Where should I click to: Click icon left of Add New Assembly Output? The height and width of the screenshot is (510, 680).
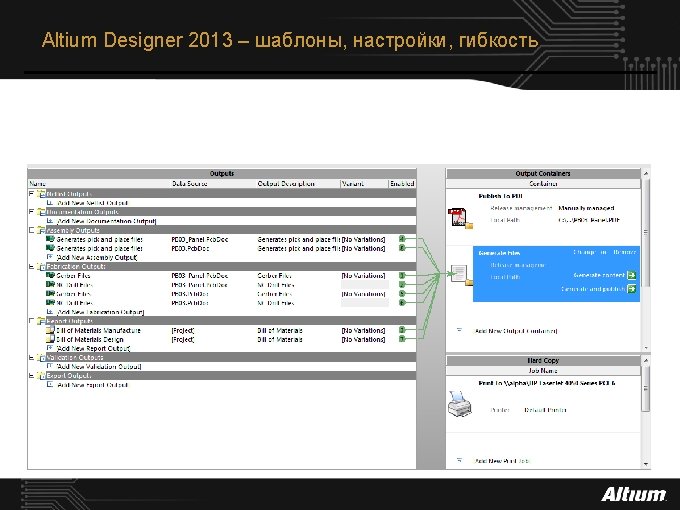coord(50,257)
